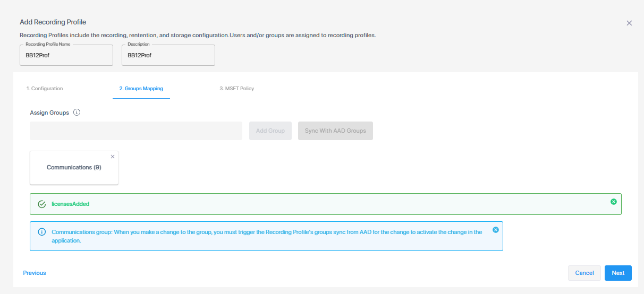Proceed with the Next button

coord(618,273)
